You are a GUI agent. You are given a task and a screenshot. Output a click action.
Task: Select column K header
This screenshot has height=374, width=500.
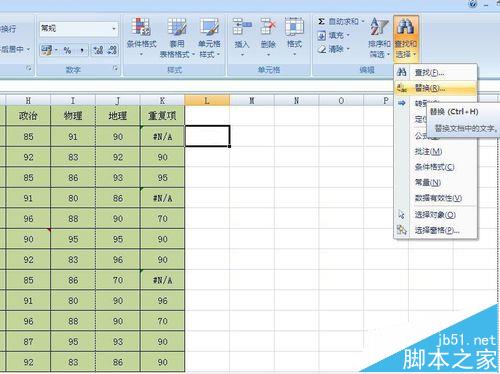pos(162,100)
